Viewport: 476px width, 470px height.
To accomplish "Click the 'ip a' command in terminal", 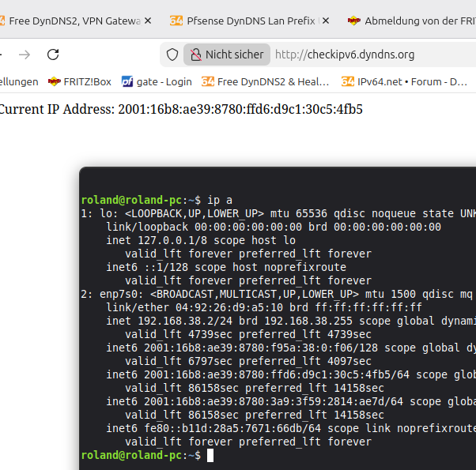I will point(220,200).
